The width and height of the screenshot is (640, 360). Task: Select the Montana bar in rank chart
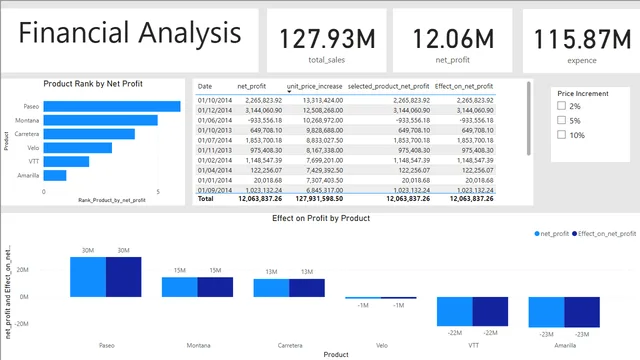pos(100,120)
